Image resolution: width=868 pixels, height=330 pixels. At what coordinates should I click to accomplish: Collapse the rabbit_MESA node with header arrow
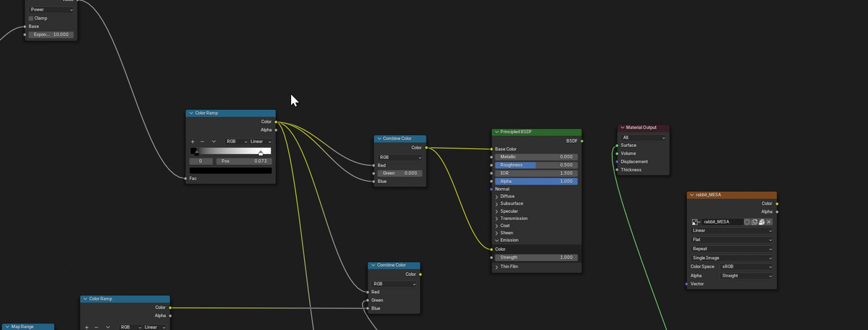pyautogui.click(x=692, y=195)
